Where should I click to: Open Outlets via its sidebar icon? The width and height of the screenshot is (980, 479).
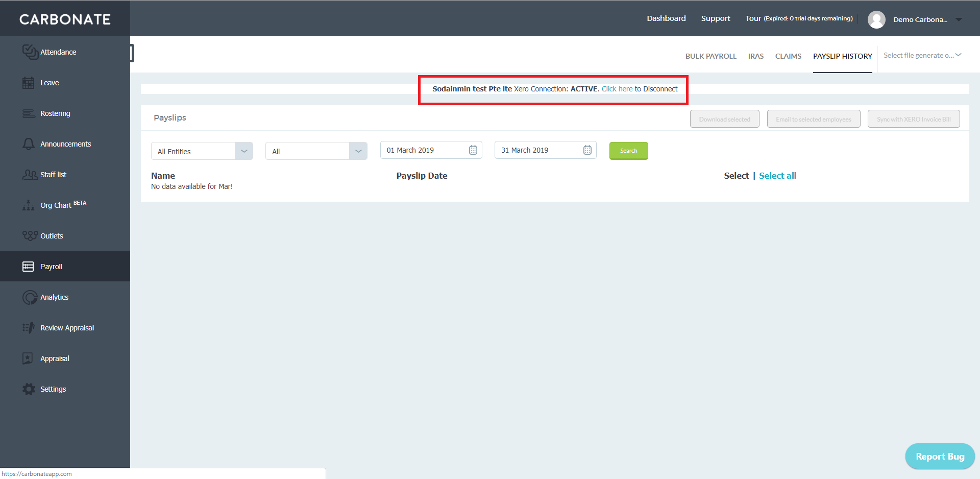coord(30,235)
